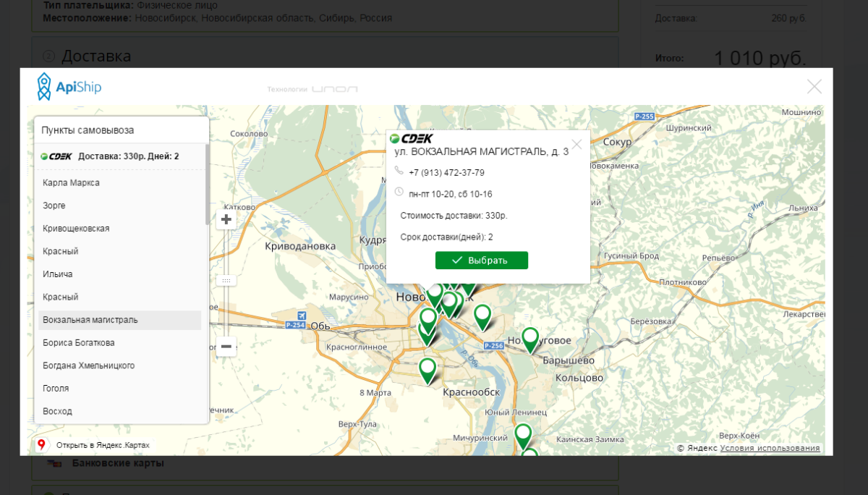Select Зорге pickup point
The height and width of the screenshot is (495, 868).
coord(54,206)
